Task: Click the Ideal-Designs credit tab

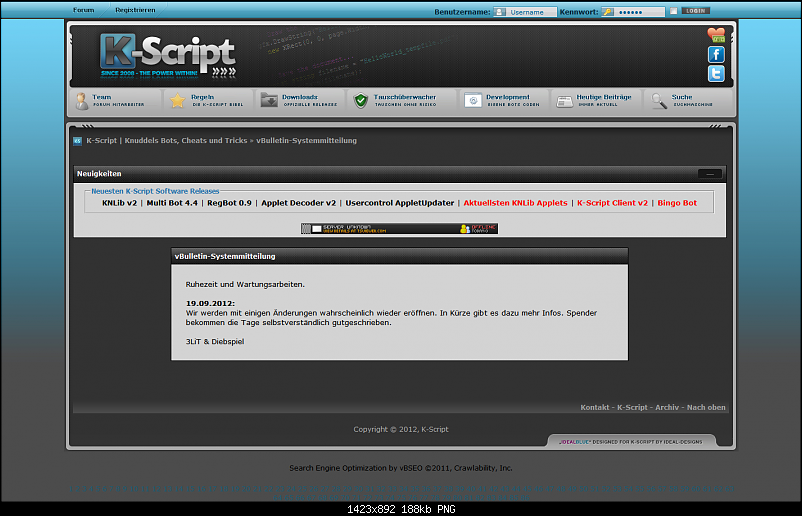Action: click(631, 442)
